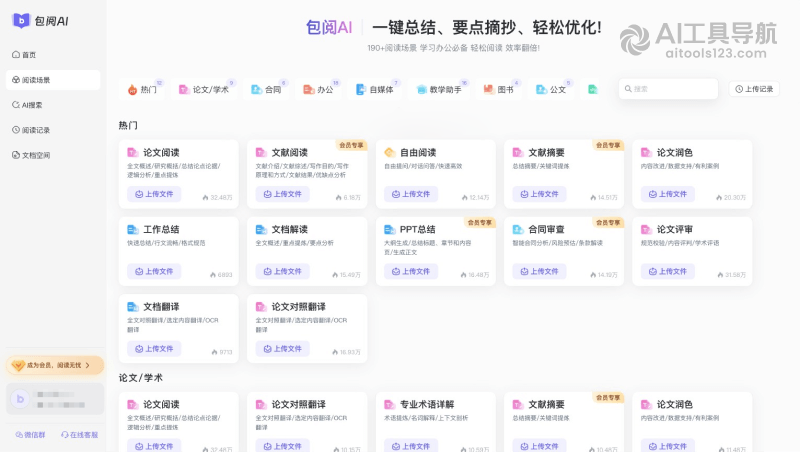Switch to the 教学助手 category tab

point(439,89)
